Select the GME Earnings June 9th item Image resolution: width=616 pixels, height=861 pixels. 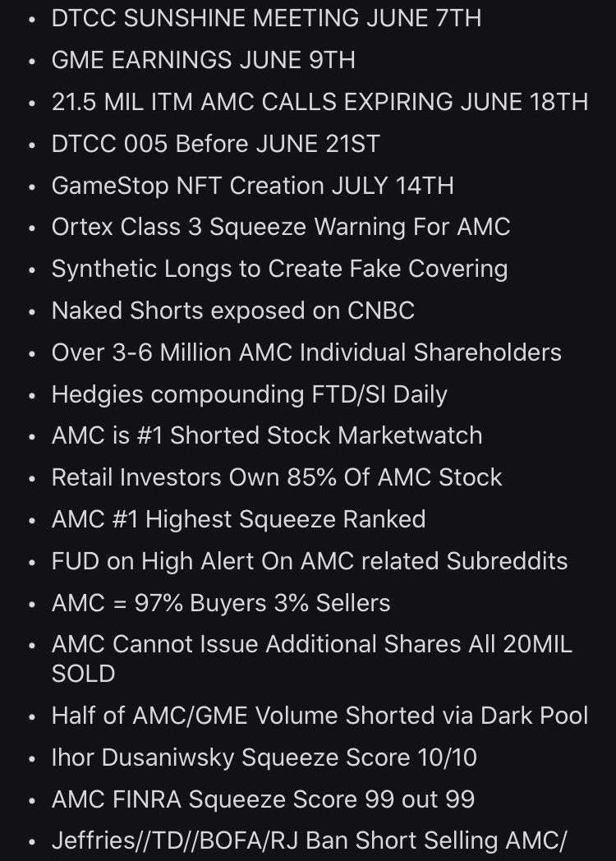pyautogui.click(x=203, y=60)
